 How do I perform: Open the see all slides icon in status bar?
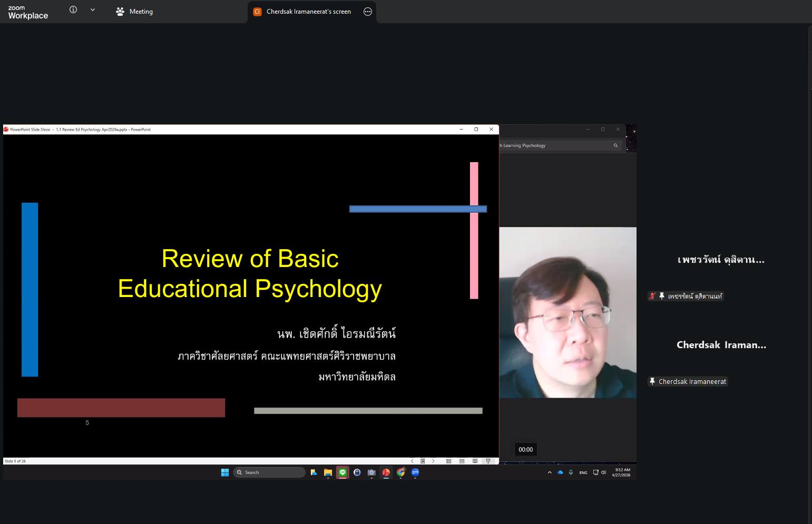(423, 461)
